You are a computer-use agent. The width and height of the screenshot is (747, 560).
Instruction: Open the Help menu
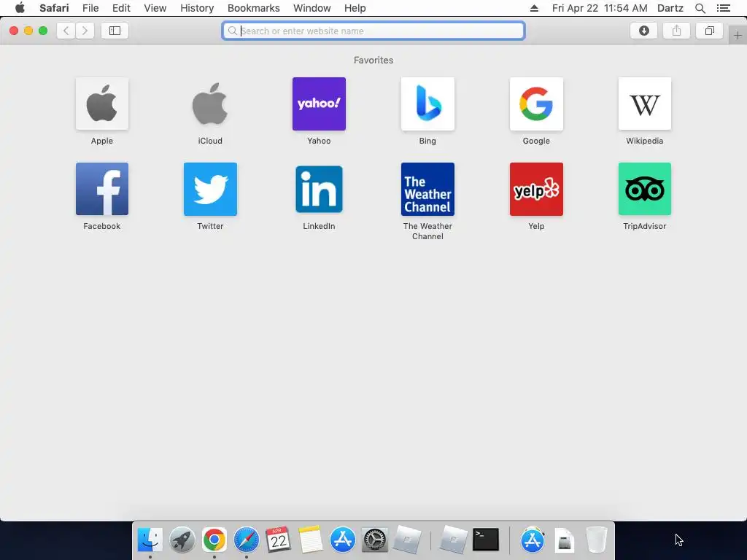click(355, 8)
